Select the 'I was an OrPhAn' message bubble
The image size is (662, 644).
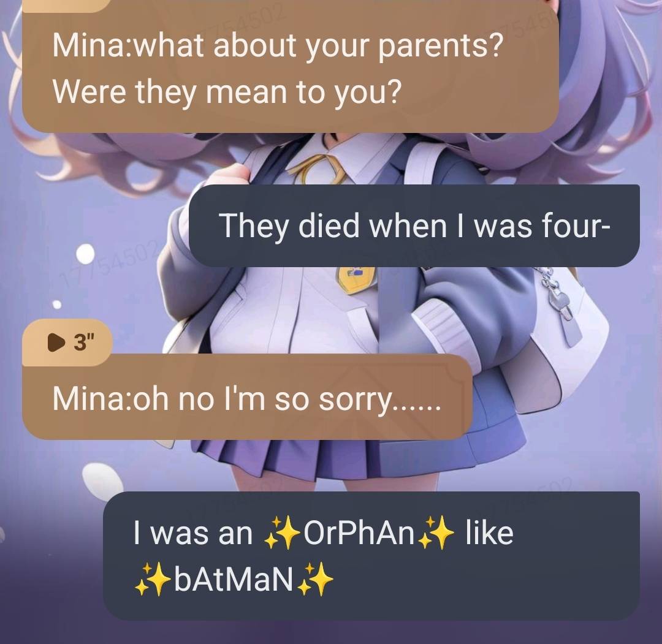(371, 555)
